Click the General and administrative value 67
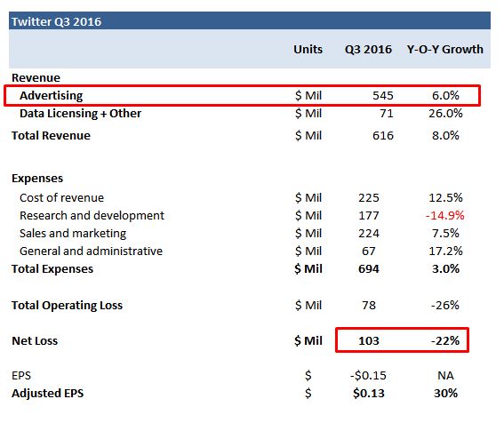This screenshot has width=504, height=423. pos(369,251)
